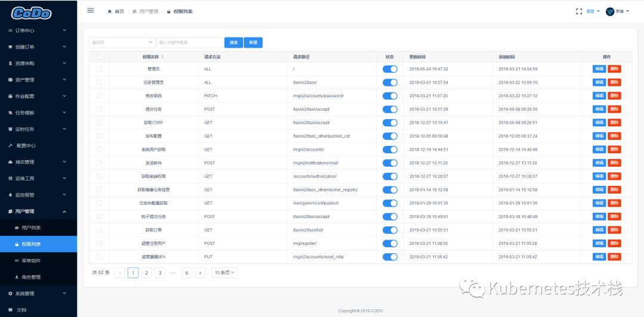The image size is (644, 317).
Task: Click the 菜单组件 submenu icon
Action: (x=17, y=260)
